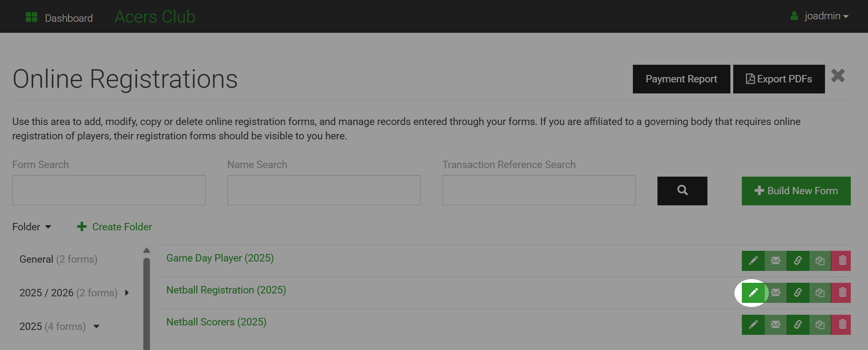The image size is (868, 350).
Task: Edit Netball Registration form with pencil
Action: tap(753, 293)
